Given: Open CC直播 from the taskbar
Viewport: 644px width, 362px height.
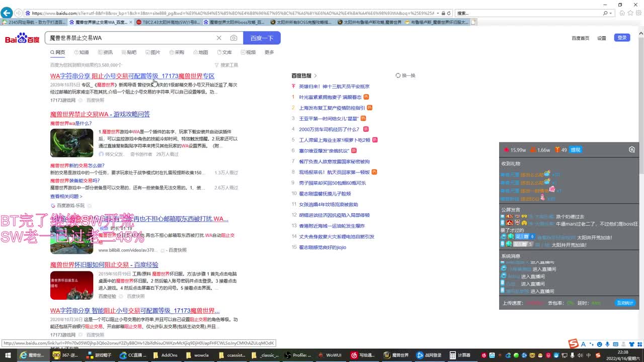Looking at the screenshot, I should tap(132, 355).
